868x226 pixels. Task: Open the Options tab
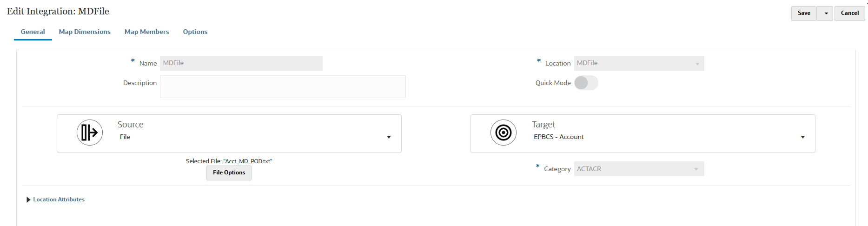(195, 32)
